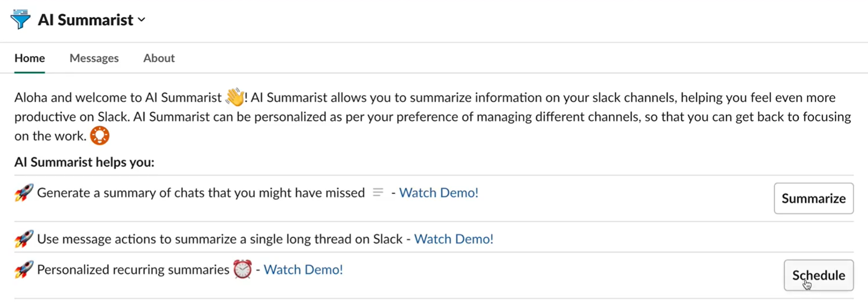Click the waving hand emoji
The height and width of the screenshot is (303, 868).
235,98
